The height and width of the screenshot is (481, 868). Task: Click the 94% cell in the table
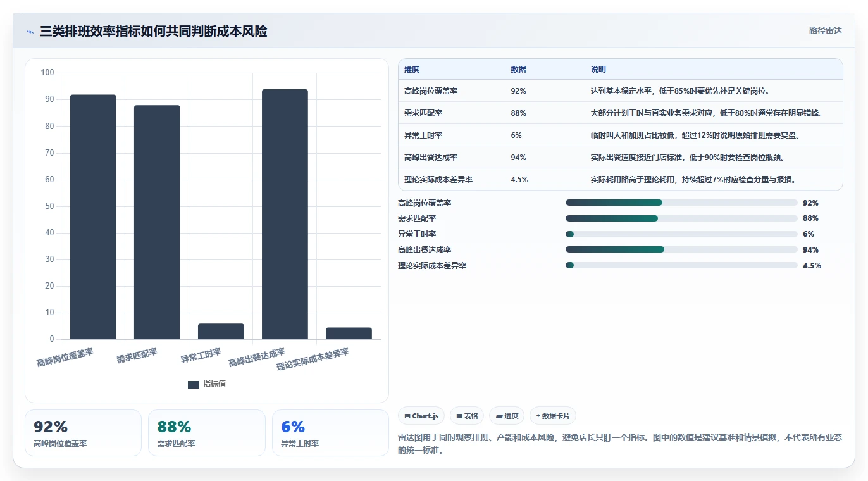(x=518, y=158)
